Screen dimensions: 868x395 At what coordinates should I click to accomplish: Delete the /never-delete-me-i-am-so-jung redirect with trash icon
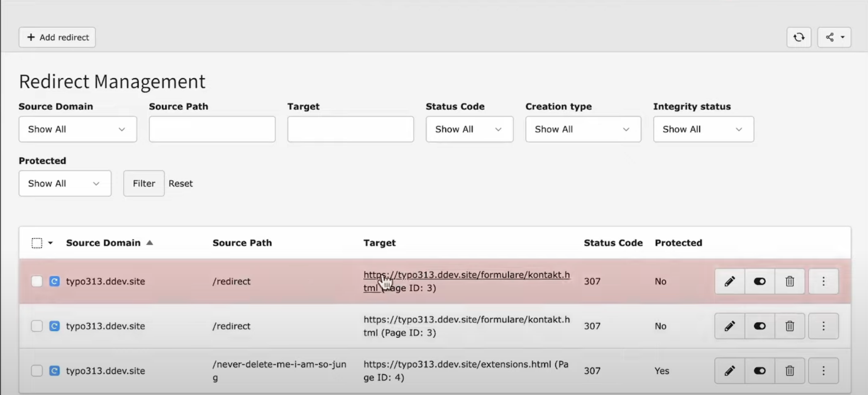point(790,370)
